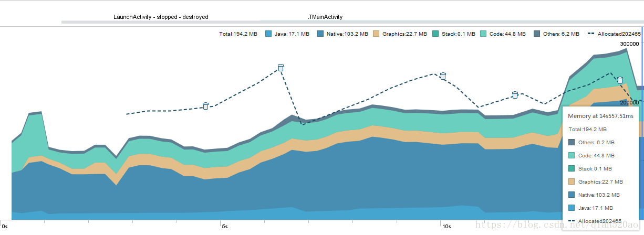
Task: Click Total:194.2 MB label in top legend
Action: [238, 34]
